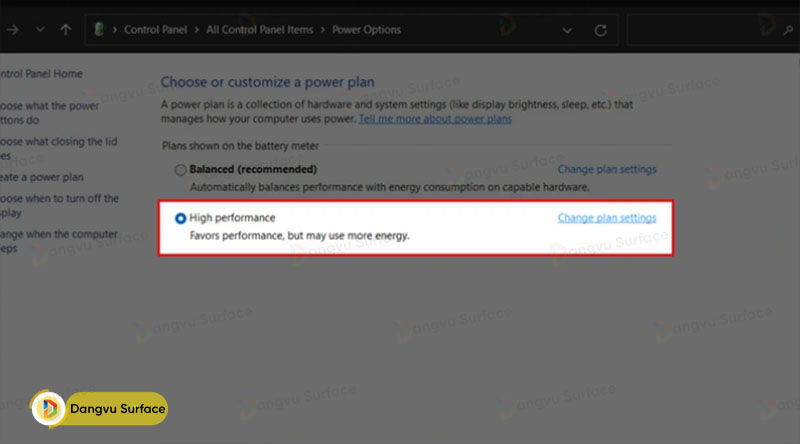800x444 pixels.
Task: Open Tell me more about power plans
Action: 435,119
